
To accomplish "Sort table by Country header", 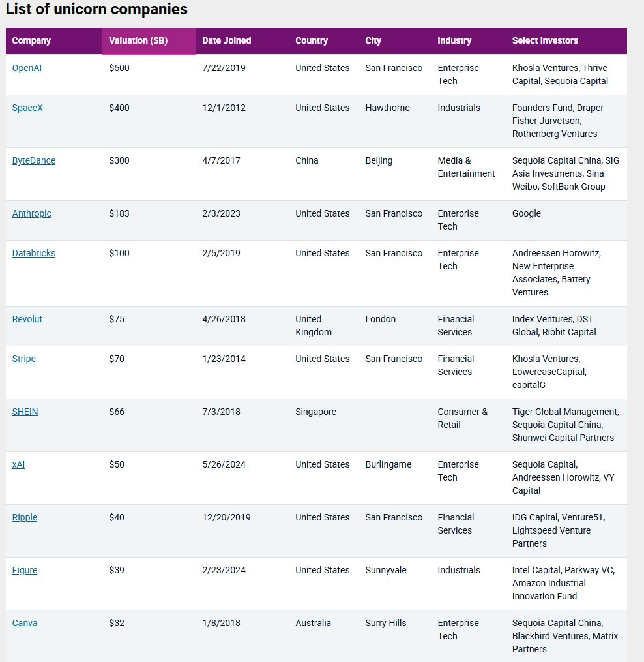I will coord(312,40).
